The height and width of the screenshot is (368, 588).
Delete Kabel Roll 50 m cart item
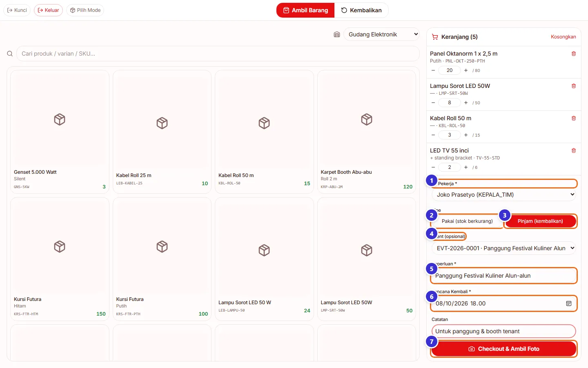574,118
